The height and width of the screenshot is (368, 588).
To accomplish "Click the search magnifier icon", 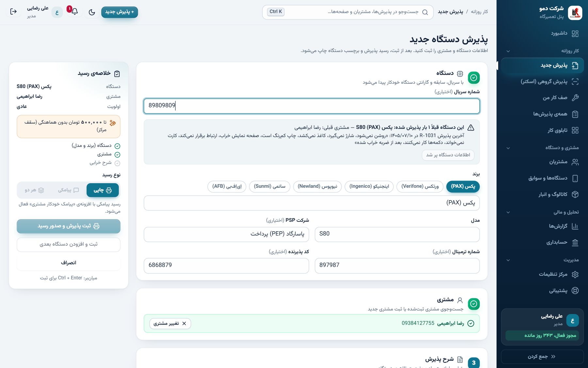I will click(425, 12).
